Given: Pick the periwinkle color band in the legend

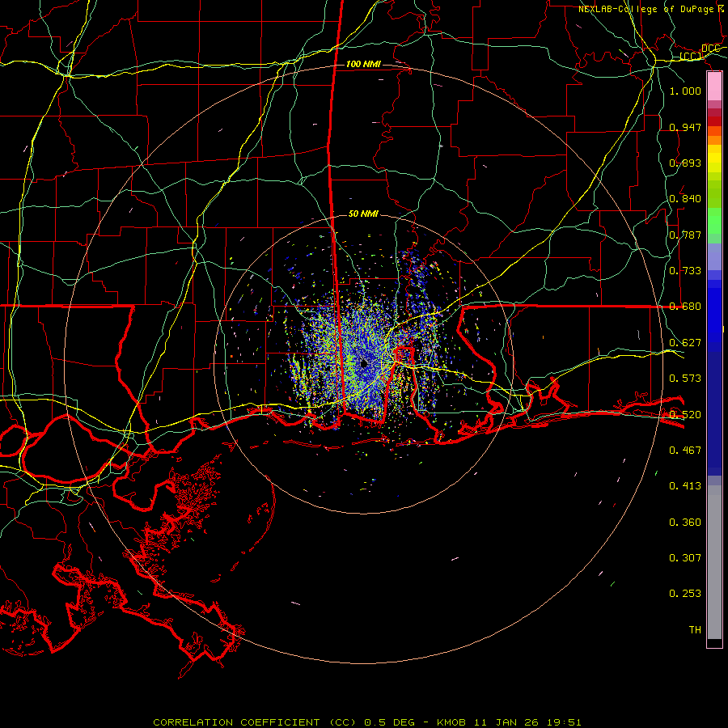Looking at the screenshot, I should (714, 256).
